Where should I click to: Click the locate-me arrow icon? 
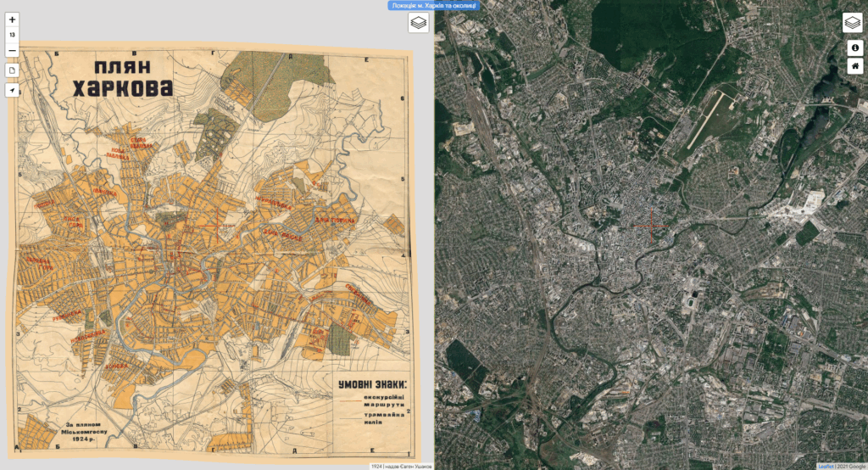tap(12, 90)
